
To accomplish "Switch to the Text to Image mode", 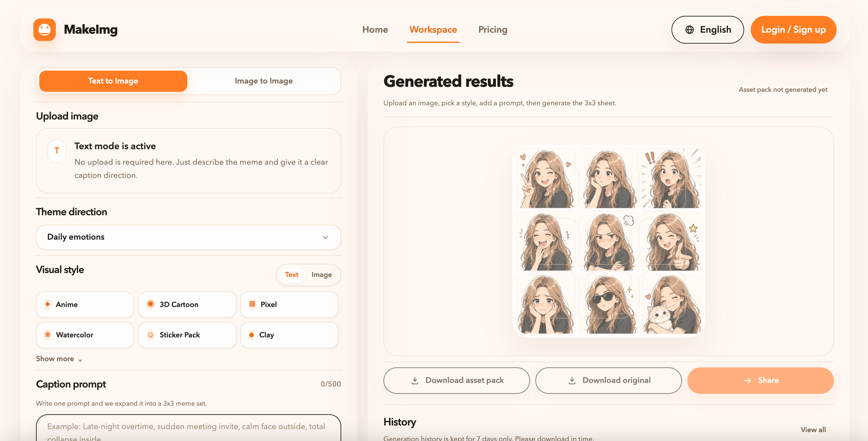I will [113, 81].
